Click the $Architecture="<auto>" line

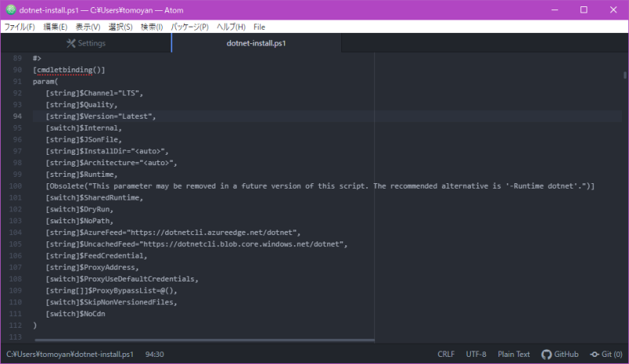111,163
